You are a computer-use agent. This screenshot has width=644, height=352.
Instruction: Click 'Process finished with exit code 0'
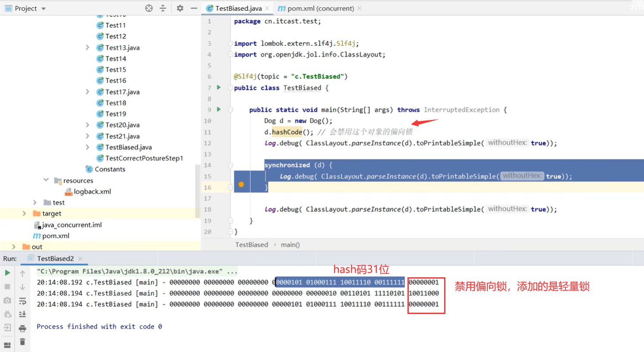pyautogui.click(x=99, y=327)
